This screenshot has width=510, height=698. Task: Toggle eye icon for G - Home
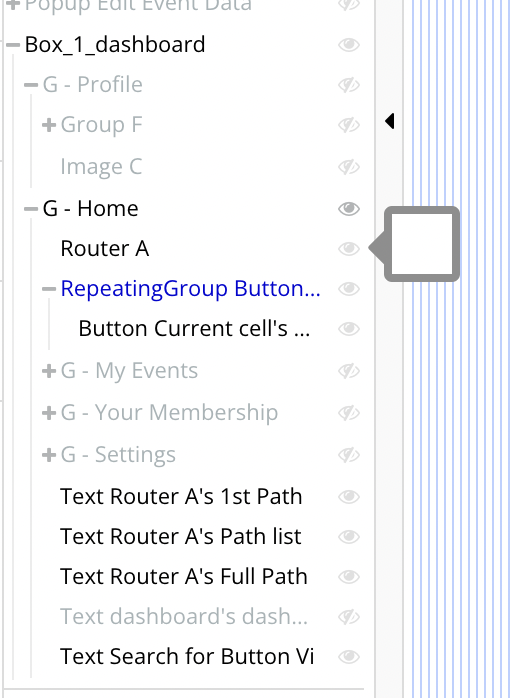tap(348, 209)
